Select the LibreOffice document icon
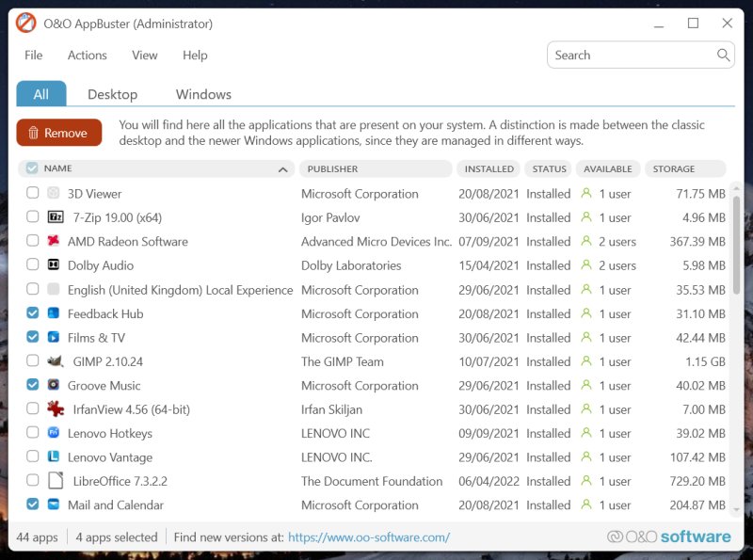The height and width of the screenshot is (560, 753). [57, 481]
